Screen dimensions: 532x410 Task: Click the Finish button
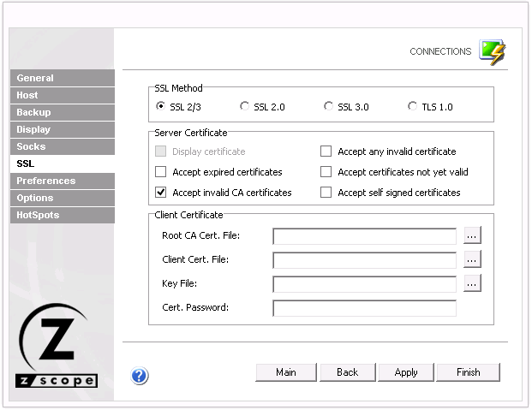click(469, 372)
